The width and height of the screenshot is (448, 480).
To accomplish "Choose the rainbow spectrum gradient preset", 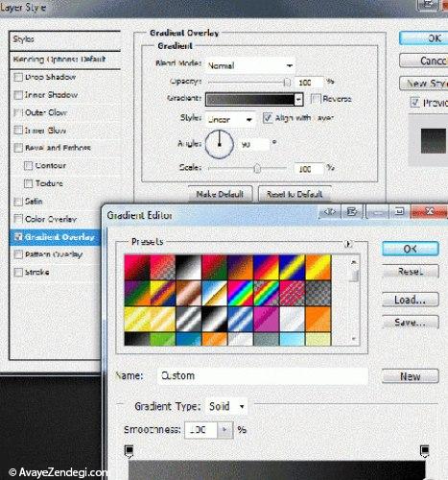I will 240,293.
